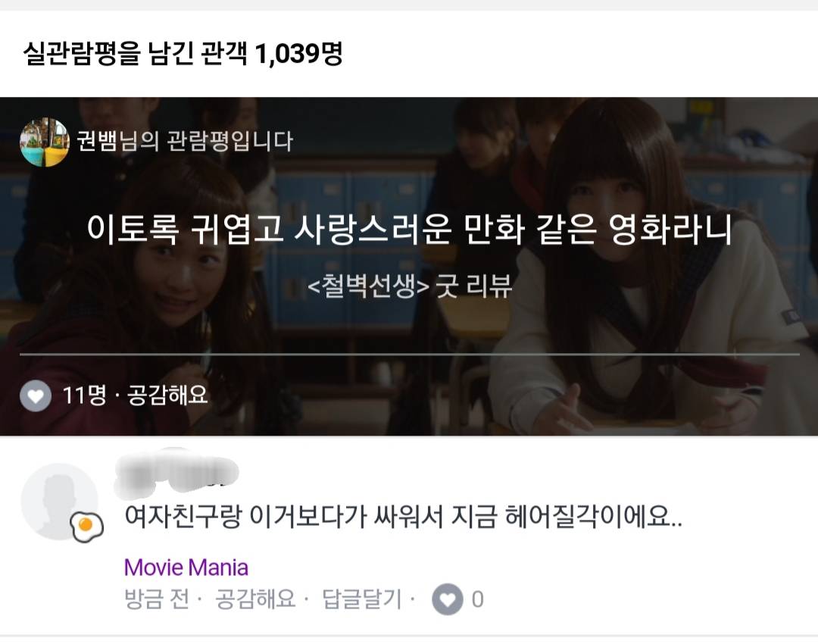Tap the fried egg badge icon
This screenshot has width=818, height=644.
pyautogui.click(x=86, y=527)
